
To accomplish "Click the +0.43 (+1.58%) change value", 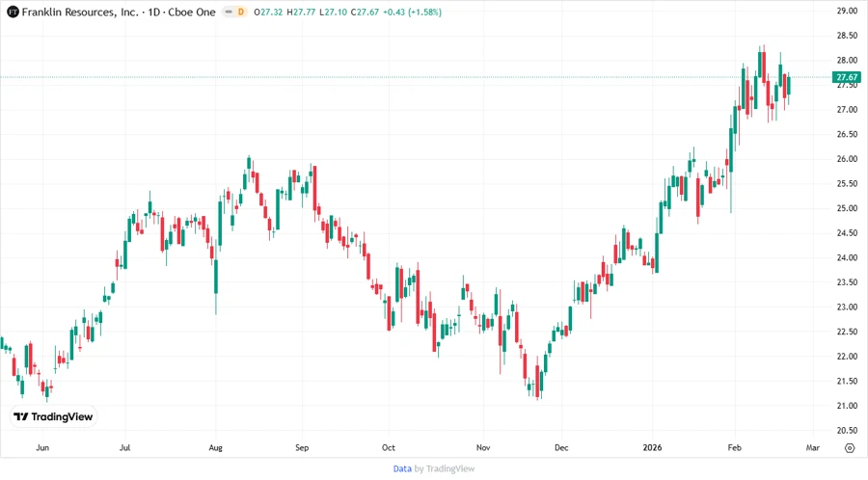I will (413, 12).
